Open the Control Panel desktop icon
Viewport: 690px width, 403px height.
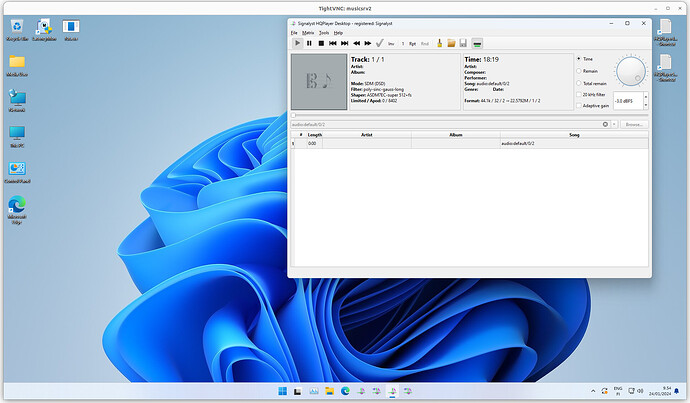17,172
